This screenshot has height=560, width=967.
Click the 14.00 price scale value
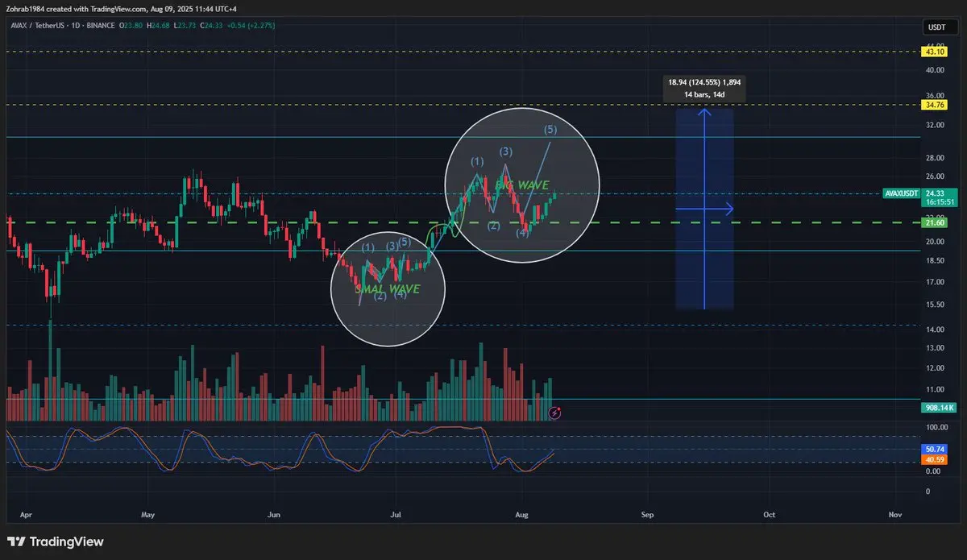pos(935,330)
